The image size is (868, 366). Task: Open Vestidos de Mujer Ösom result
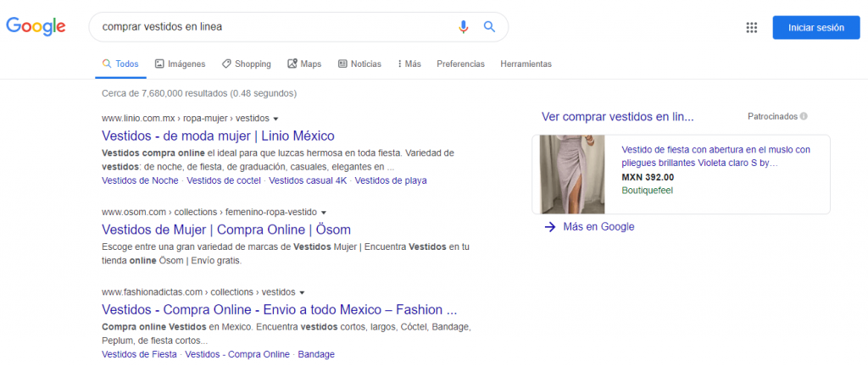226,230
